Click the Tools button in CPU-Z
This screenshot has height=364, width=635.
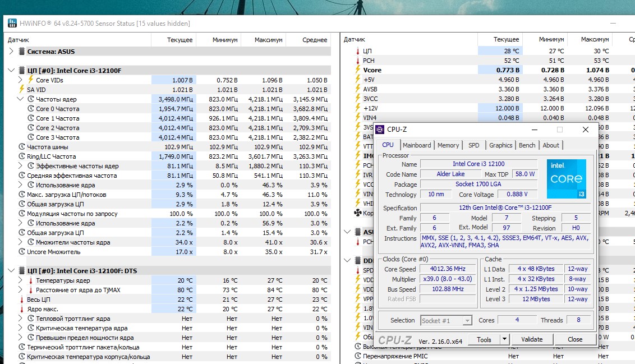coord(484,339)
